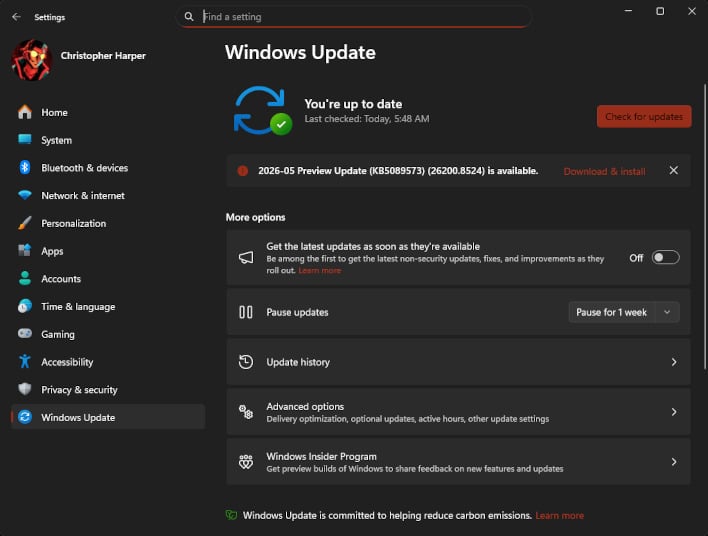The image size is (708, 536).
Task: Select the Accounts category
Action: point(108,279)
